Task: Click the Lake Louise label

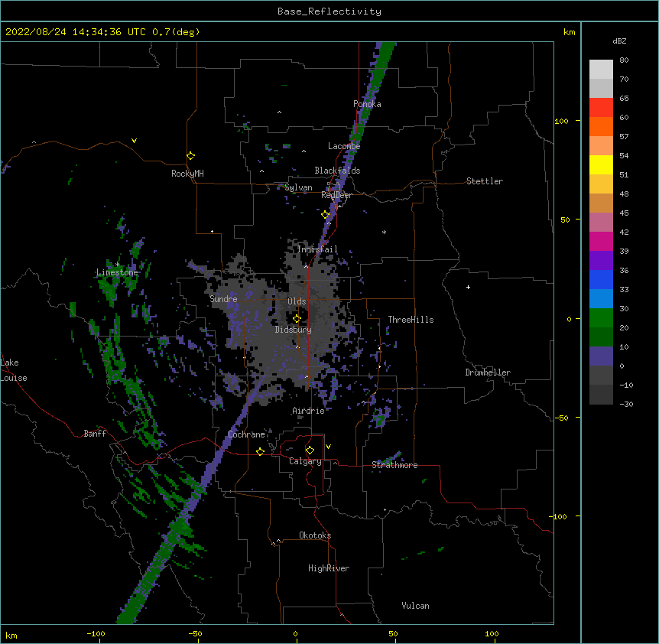Action: click(14, 370)
